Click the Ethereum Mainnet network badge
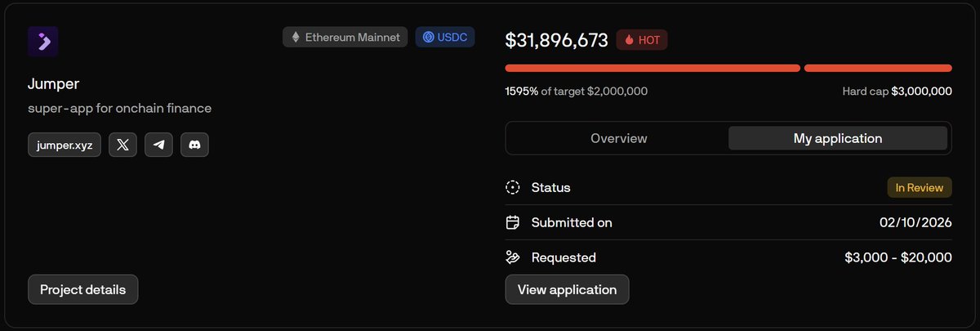 coord(345,38)
